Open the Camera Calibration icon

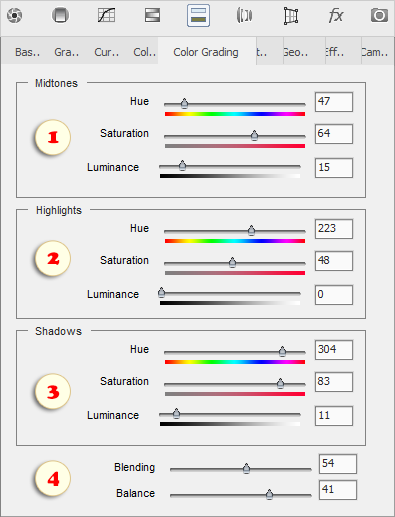pos(379,15)
